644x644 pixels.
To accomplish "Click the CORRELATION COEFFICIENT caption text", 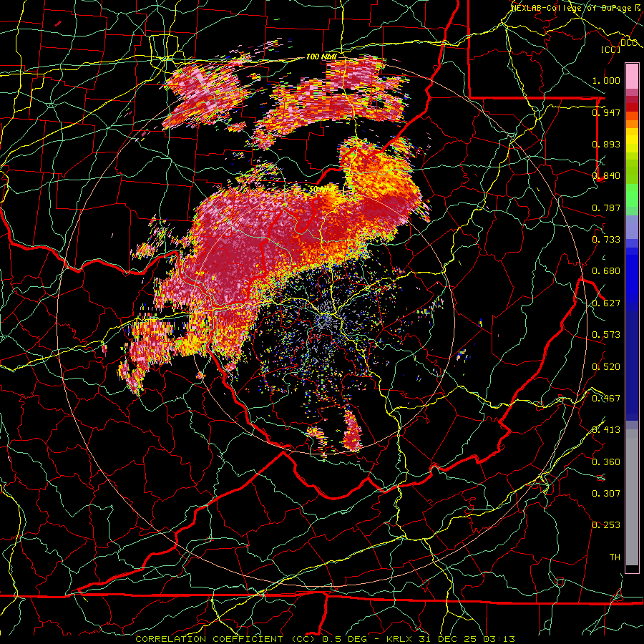I will pyautogui.click(x=209, y=639).
